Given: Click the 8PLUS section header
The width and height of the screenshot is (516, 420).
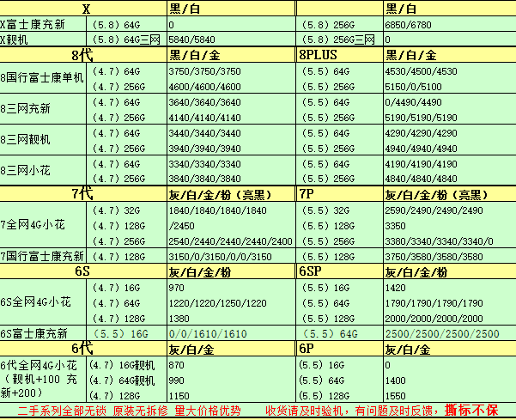Looking at the screenshot, I should pyautogui.click(x=340, y=55).
